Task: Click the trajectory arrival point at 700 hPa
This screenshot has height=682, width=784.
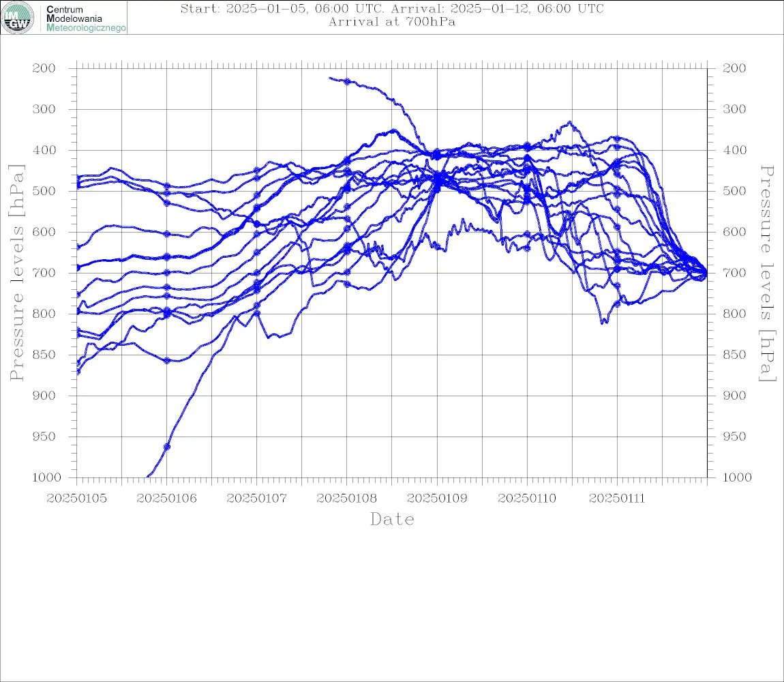Action: [x=705, y=273]
